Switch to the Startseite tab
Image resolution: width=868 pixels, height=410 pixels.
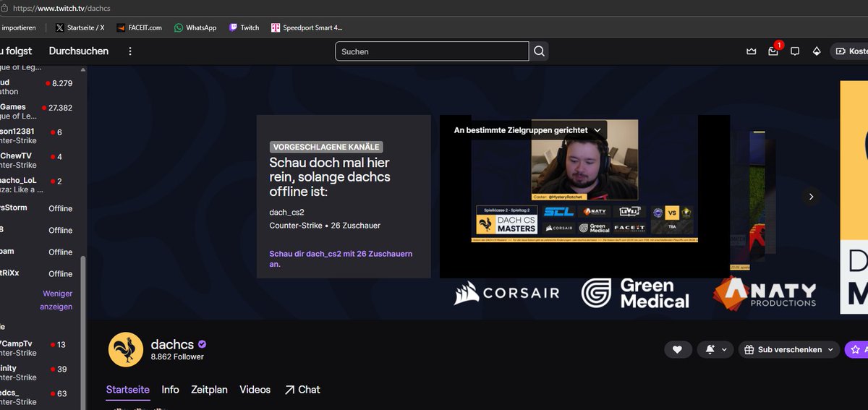tap(128, 389)
